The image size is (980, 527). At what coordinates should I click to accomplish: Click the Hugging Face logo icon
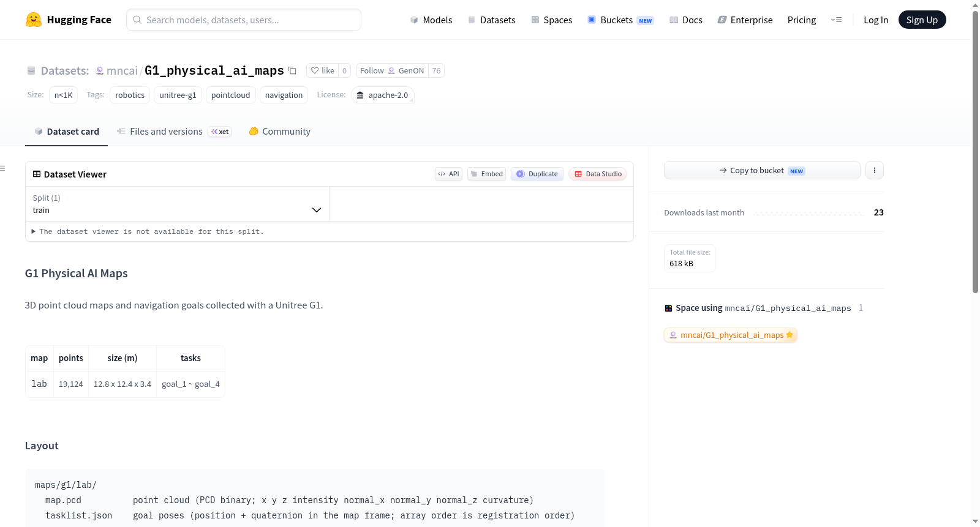tap(34, 20)
